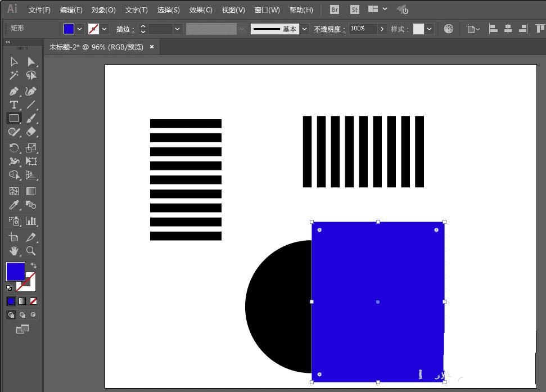Open the 效果(C) menu
The height and width of the screenshot is (392, 546).
(201, 10)
